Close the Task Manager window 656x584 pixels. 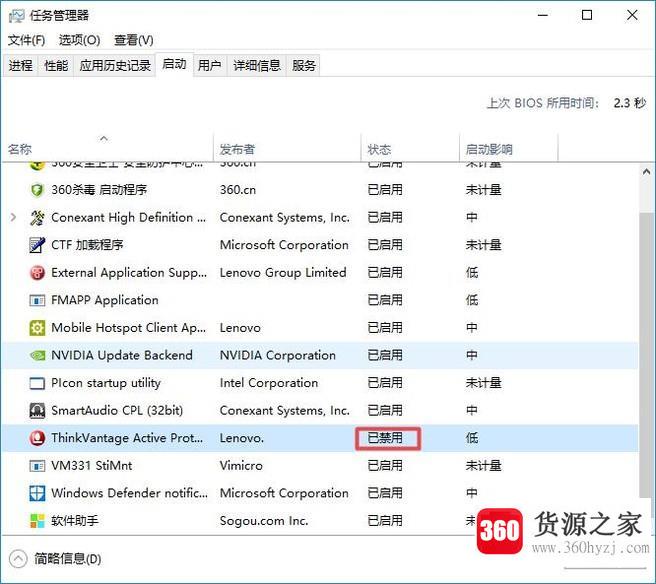632,15
